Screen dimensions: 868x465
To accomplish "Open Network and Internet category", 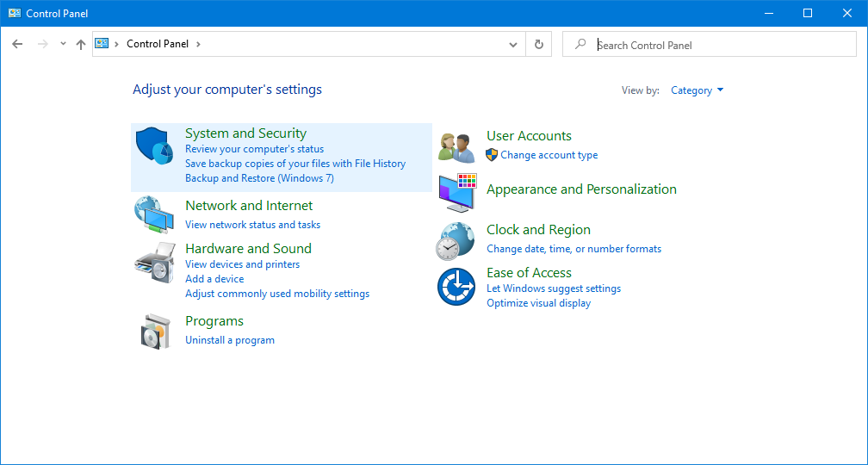I will [249, 206].
